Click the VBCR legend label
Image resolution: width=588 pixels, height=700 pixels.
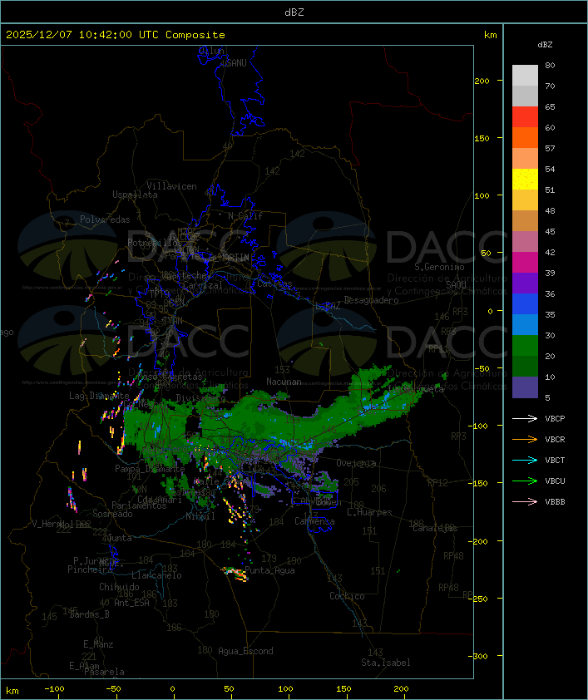555,439
